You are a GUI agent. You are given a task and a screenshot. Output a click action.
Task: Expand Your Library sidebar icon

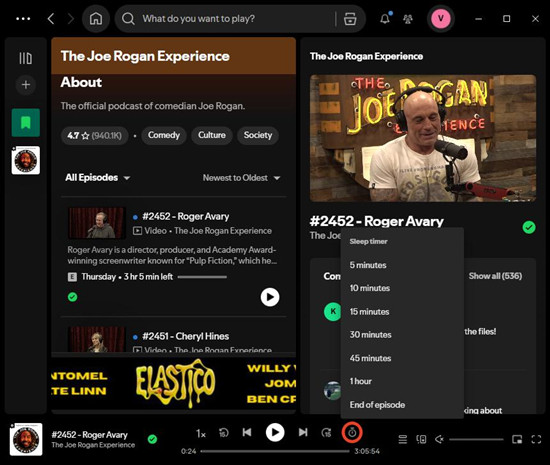pos(26,58)
